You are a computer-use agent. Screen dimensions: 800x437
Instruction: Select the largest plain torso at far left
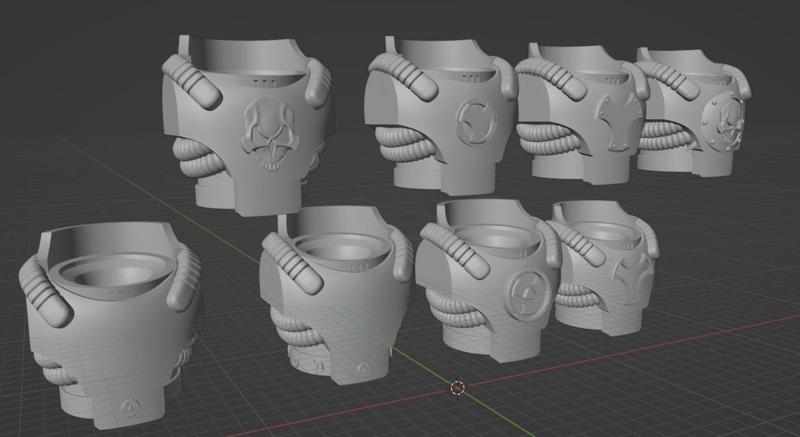click(x=110, y=326)
